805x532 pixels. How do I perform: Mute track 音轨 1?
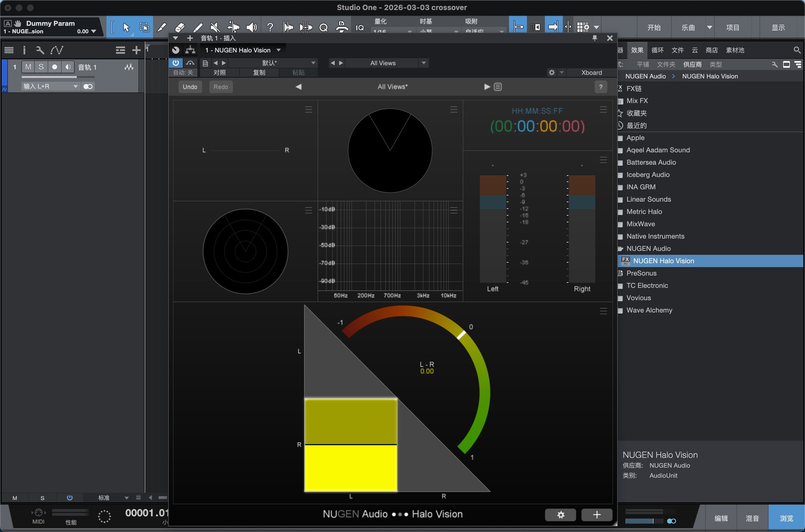(28, 67)
